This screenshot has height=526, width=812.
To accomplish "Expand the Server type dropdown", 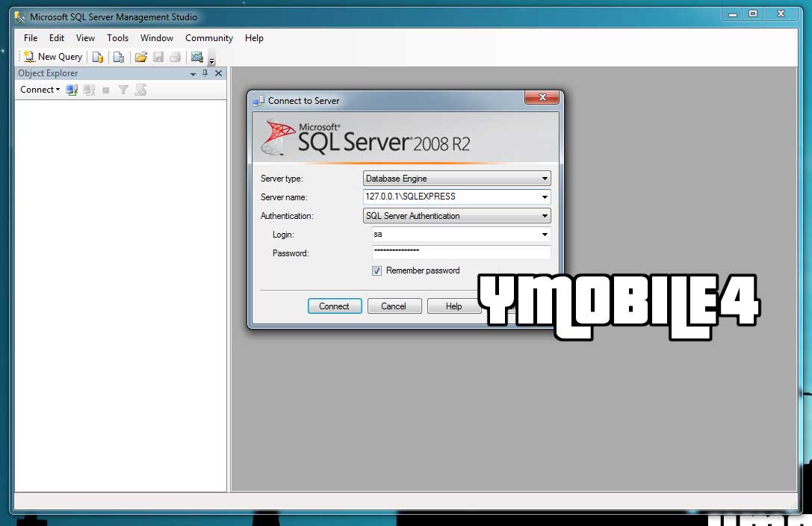I will click(x=545, y=179).
